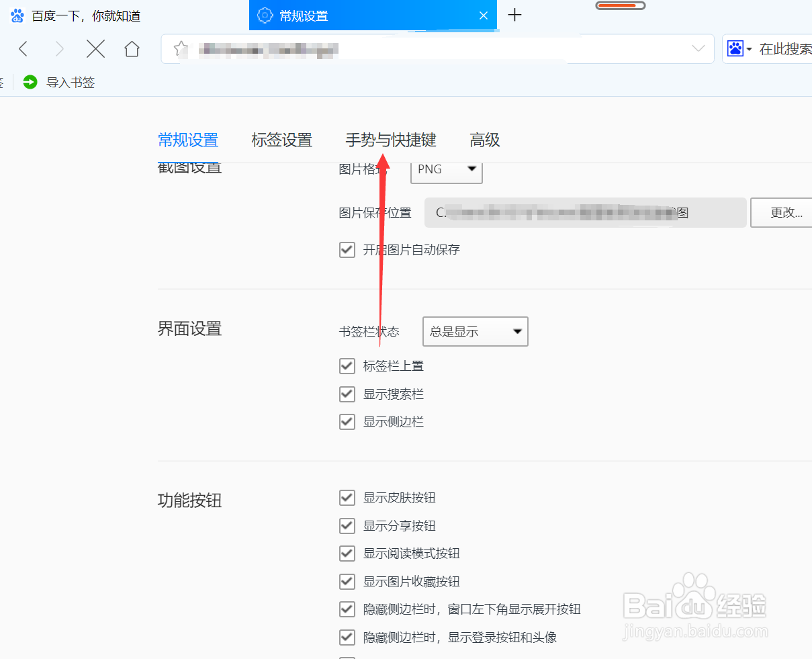Click the Baidu logo icon top left
Viewport: 812px width, 659px height.
coord(17,15)
